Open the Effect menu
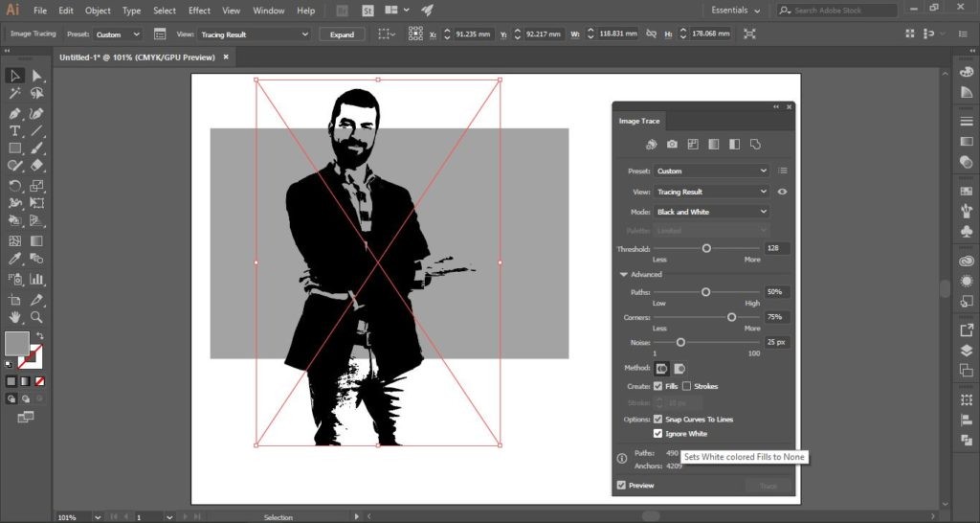Viewport: 980px width, 523px height. [x=199, y=11]
